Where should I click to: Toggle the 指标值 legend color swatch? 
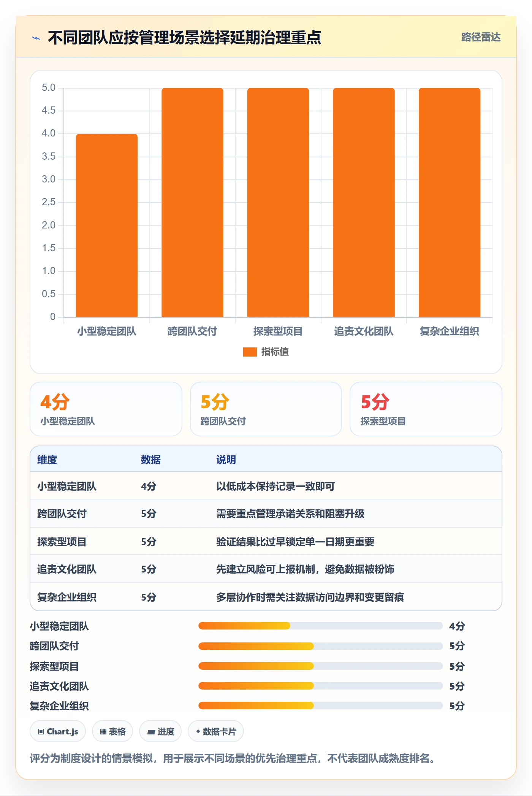(x=250, y=352)
